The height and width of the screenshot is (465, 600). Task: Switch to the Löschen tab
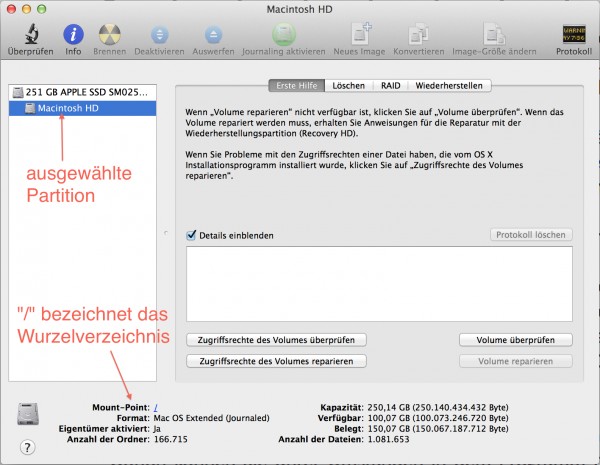[348, 85]
